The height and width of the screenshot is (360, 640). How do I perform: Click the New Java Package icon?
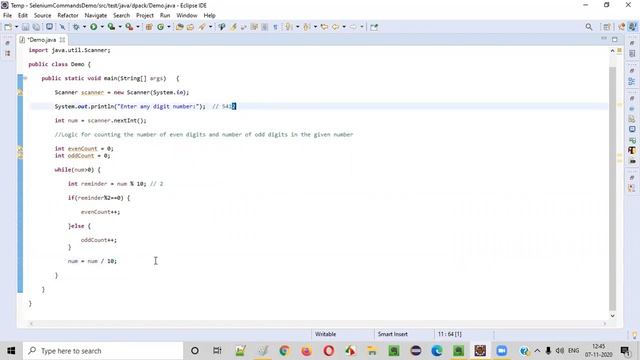(x=149, y=27)
